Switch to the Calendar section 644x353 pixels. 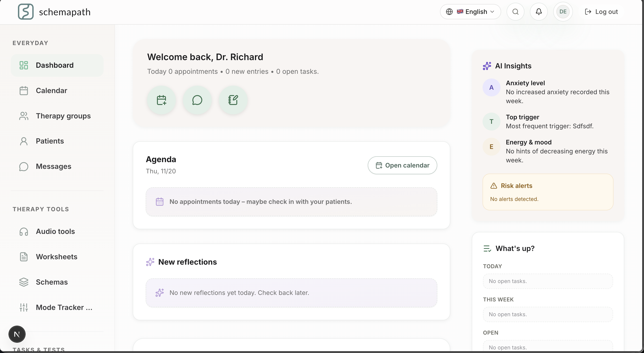coord(52,91)
